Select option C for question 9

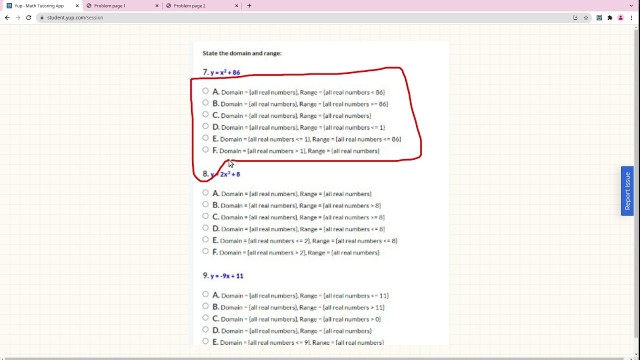tap(205, 318)
